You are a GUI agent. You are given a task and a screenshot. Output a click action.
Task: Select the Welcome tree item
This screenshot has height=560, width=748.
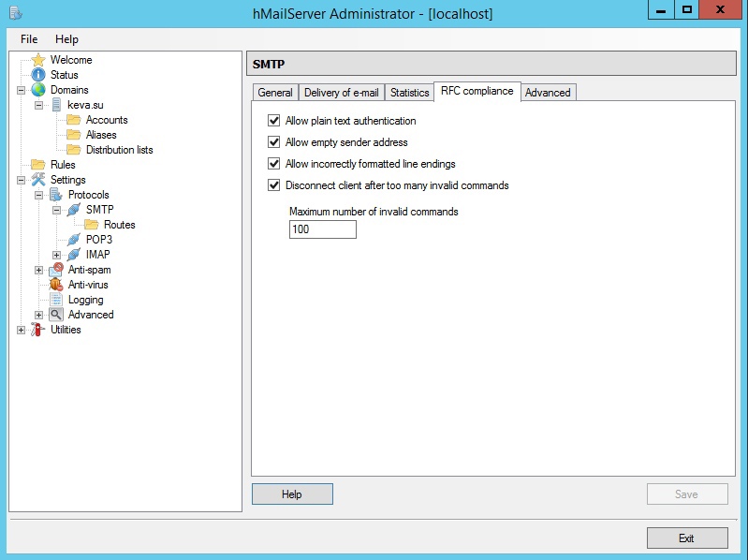71,60
